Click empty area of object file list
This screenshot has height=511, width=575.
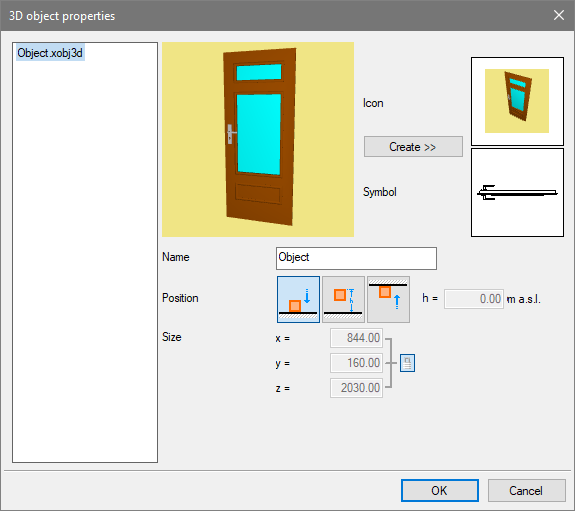[85, 257]
